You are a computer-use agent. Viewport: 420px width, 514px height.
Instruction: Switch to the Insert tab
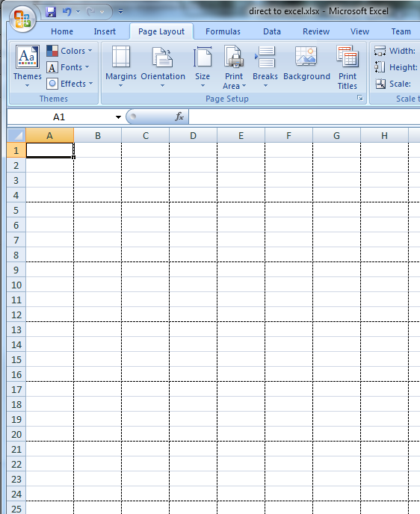(105, 31)
